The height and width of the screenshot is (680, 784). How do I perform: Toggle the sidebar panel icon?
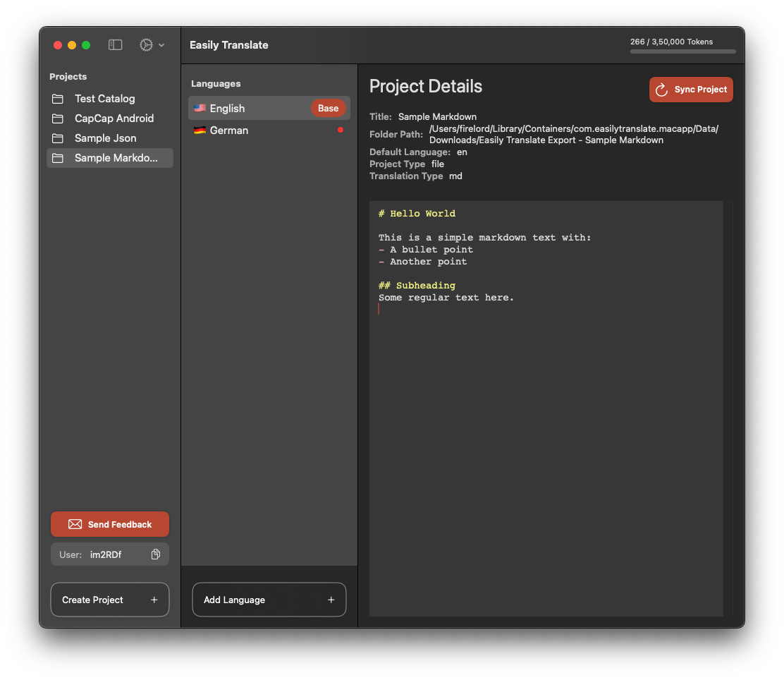[115, 45]
